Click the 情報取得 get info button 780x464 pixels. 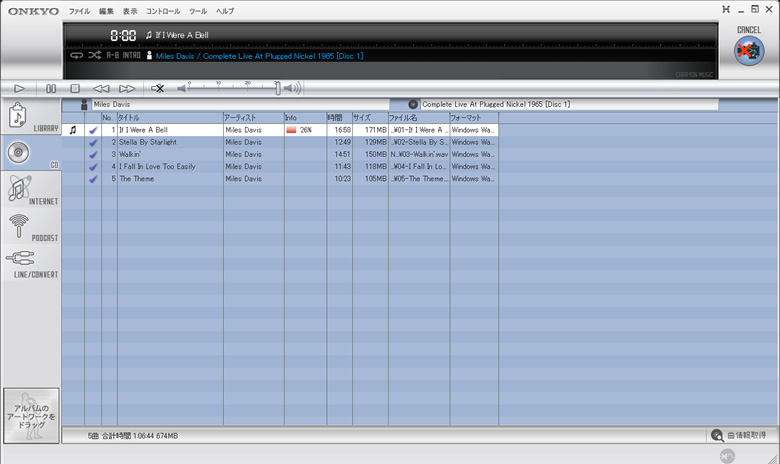pos(738,435)
